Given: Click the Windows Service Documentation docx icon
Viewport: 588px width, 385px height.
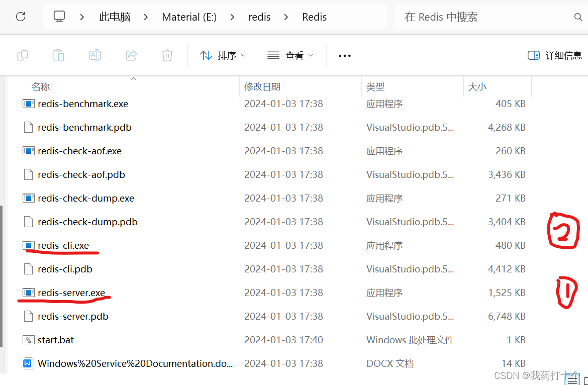Looking at the screenshot, I should click(x=28, y=363).
